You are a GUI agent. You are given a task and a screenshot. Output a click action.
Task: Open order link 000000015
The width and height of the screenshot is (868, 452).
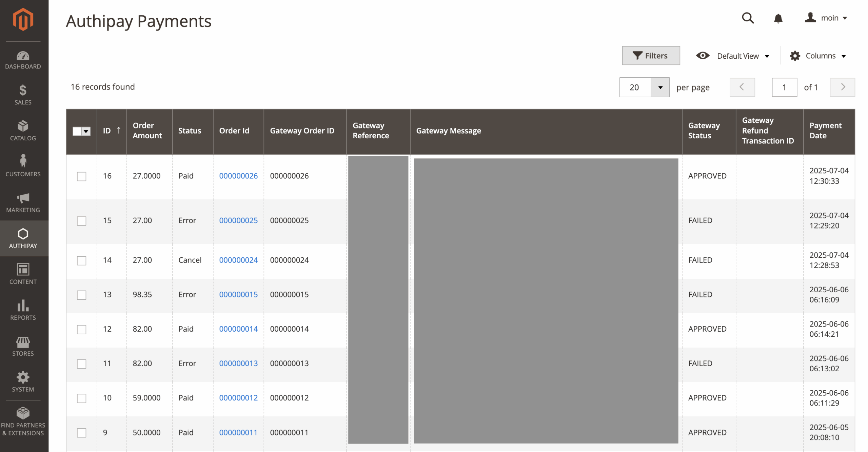coord(238,295)
